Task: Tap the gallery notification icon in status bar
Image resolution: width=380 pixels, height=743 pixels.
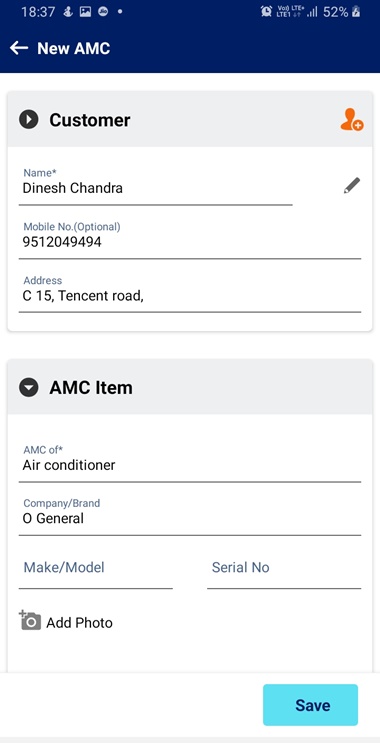Action: point(85,12)
